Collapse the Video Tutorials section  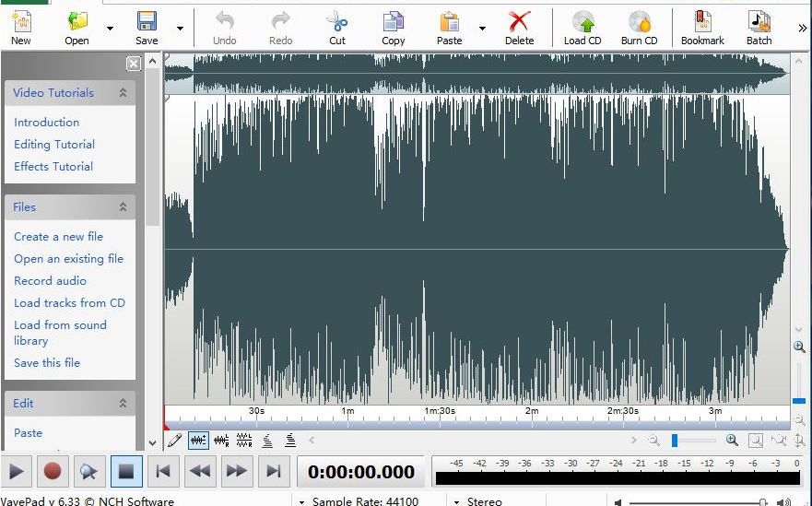pos(123,93)
